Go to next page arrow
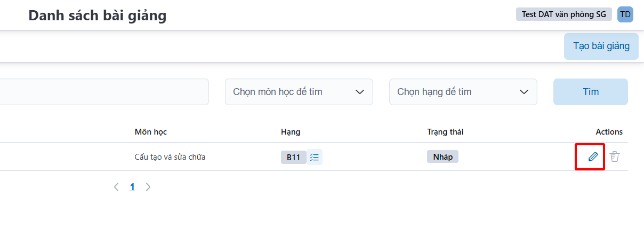Screen dimensions: 644x235 [x=148, y=187]
